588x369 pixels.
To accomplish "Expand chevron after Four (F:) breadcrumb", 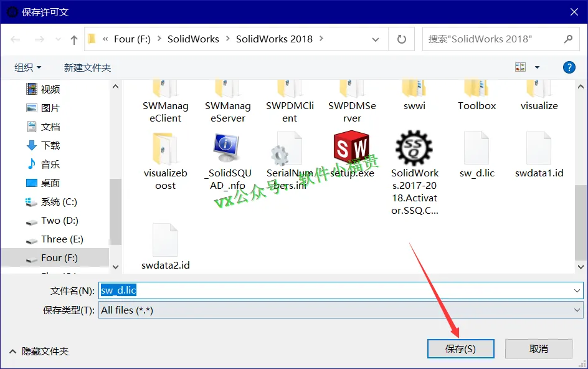I will (x=159, y=39).
